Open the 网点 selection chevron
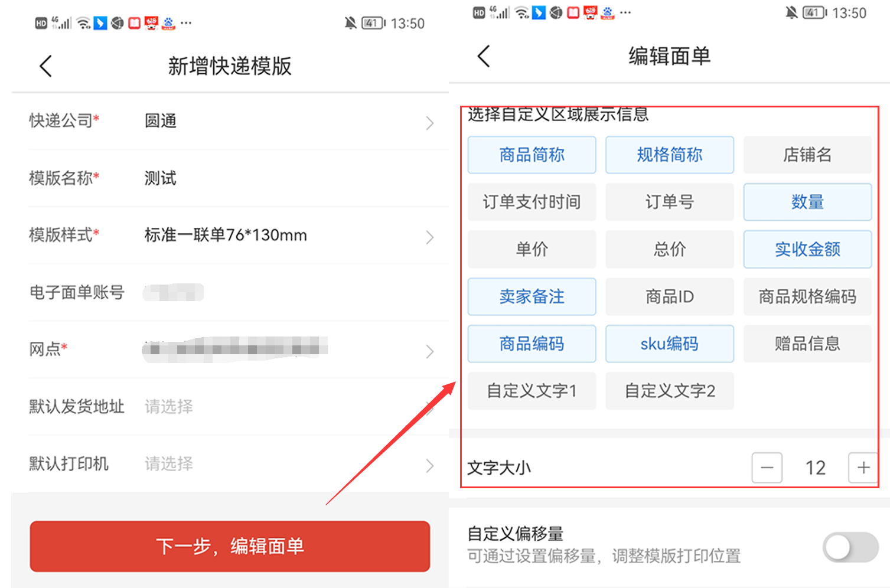The image size is (890, 588). click(429, 351)
